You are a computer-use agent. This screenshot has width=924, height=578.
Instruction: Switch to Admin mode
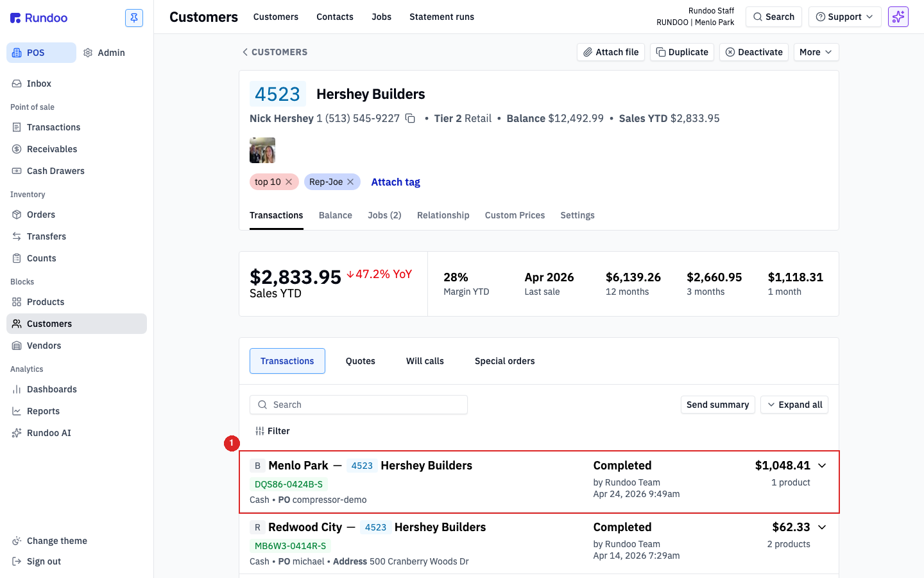coord(105,53)
